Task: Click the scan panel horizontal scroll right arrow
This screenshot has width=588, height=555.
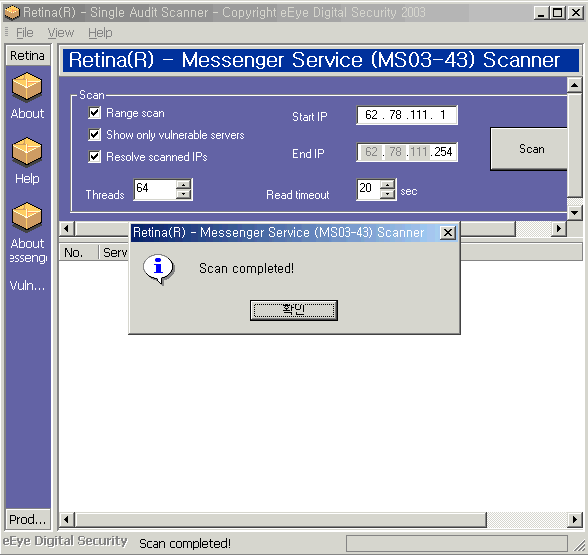Action: (x=559, y=228)
